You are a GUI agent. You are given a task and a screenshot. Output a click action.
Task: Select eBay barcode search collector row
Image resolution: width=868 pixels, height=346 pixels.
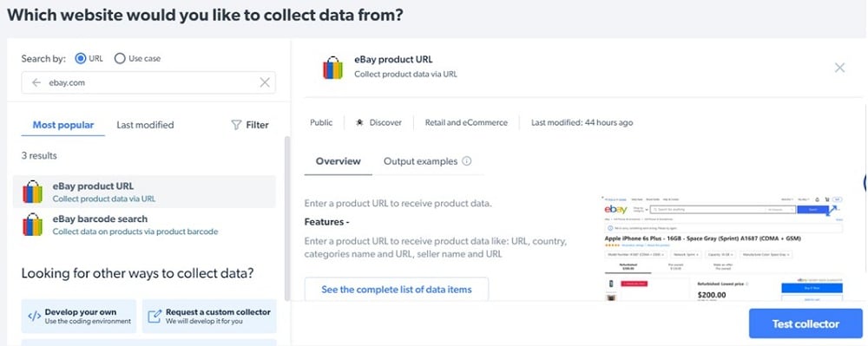click(x=144, y=225)
